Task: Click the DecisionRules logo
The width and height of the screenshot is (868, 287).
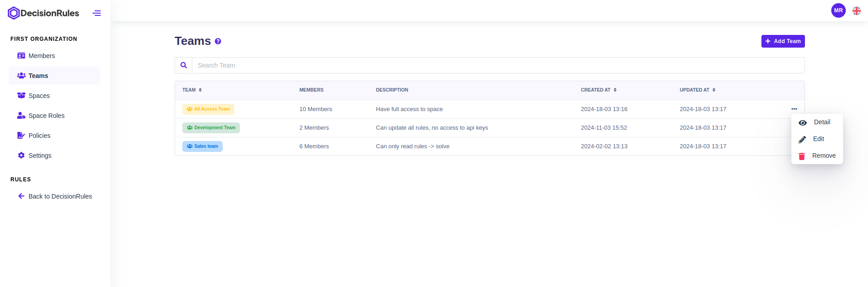Action: 44,13
